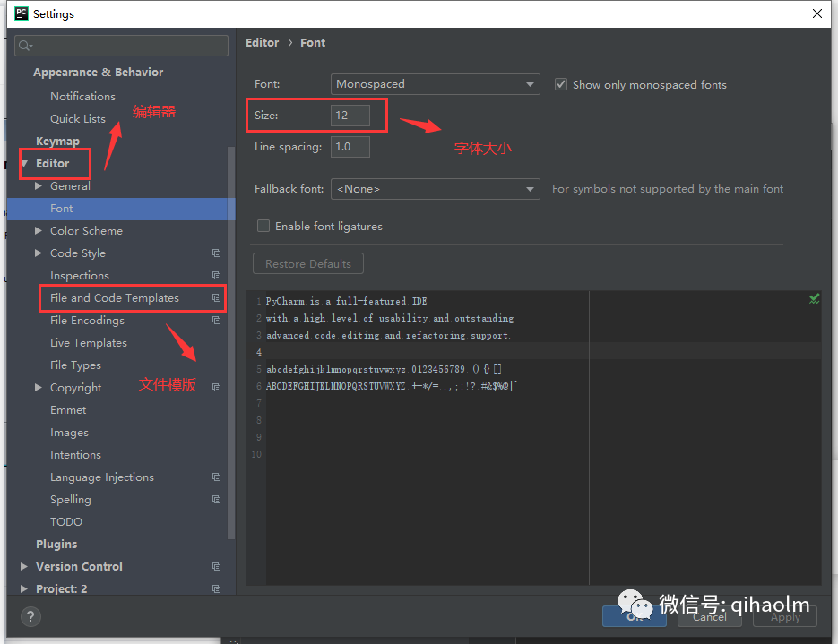Click the green checkmark in preview pane
The height and width of the screenshot is (644, 838).
coord(814,299)
